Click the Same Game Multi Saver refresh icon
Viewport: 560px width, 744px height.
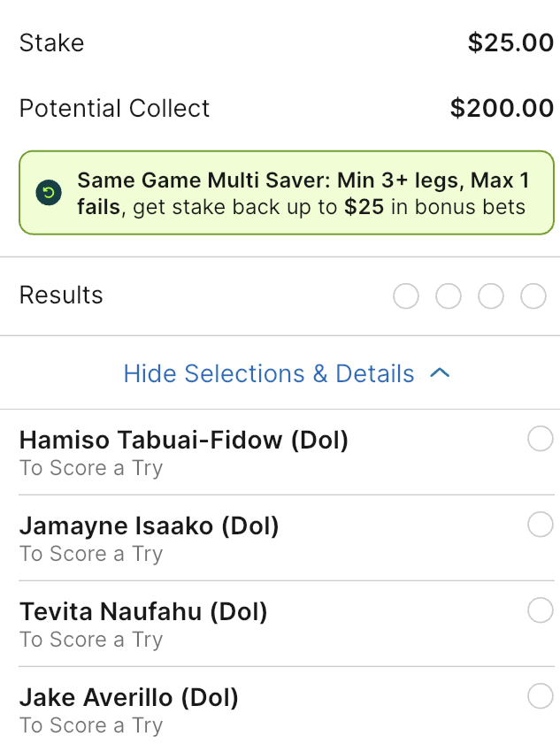48,193
